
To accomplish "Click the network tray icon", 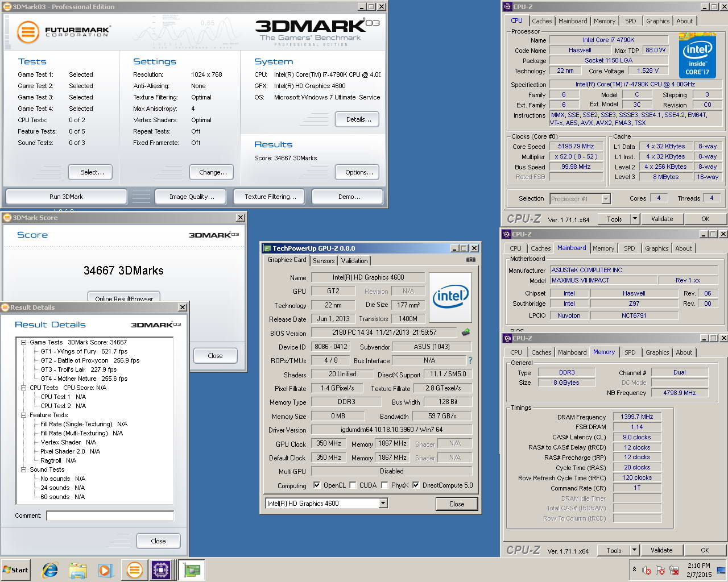I will [675, 570].
